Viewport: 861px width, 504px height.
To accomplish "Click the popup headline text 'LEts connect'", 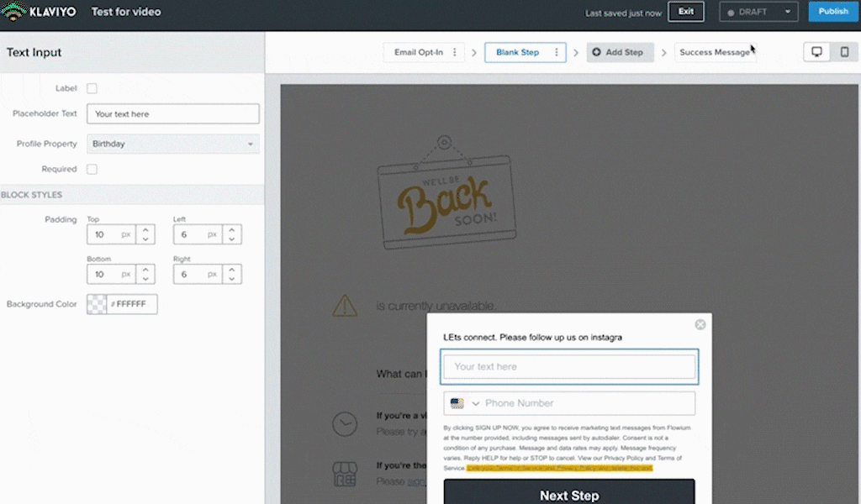I will point(532,338).
